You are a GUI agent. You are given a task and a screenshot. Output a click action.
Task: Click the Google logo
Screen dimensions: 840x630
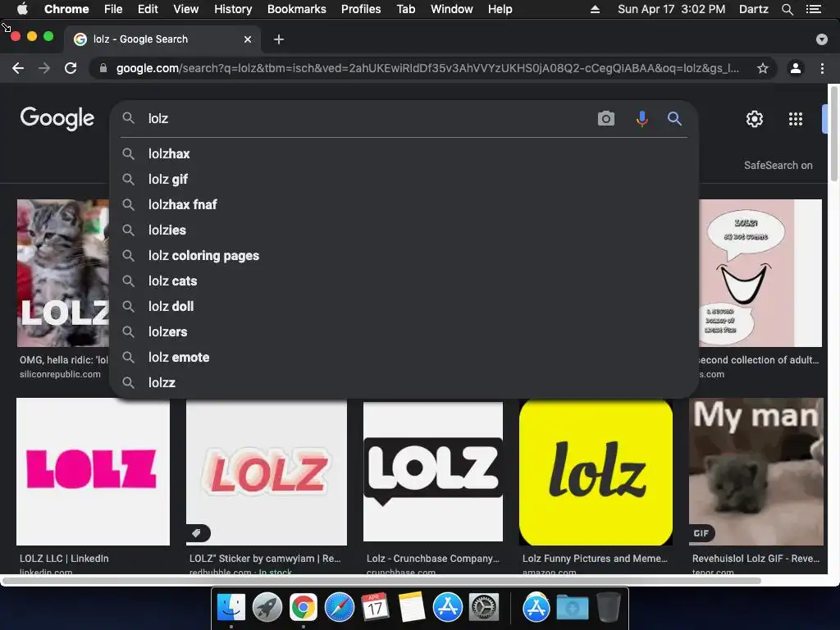(57, 118)
